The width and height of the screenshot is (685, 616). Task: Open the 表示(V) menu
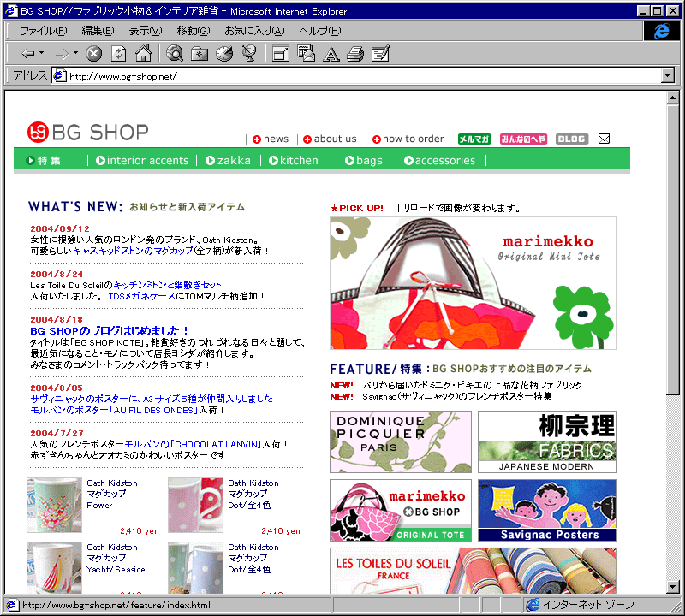(x=145, y=31)
